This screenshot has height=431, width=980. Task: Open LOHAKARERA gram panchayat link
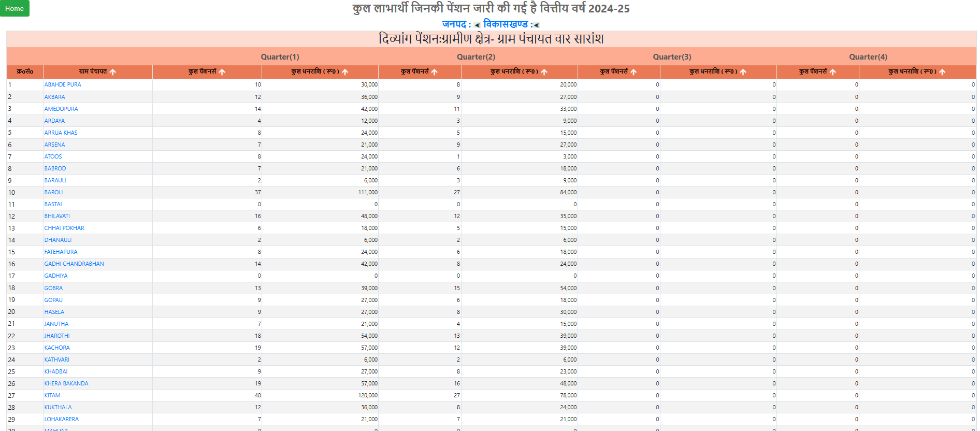coord(62,419)
